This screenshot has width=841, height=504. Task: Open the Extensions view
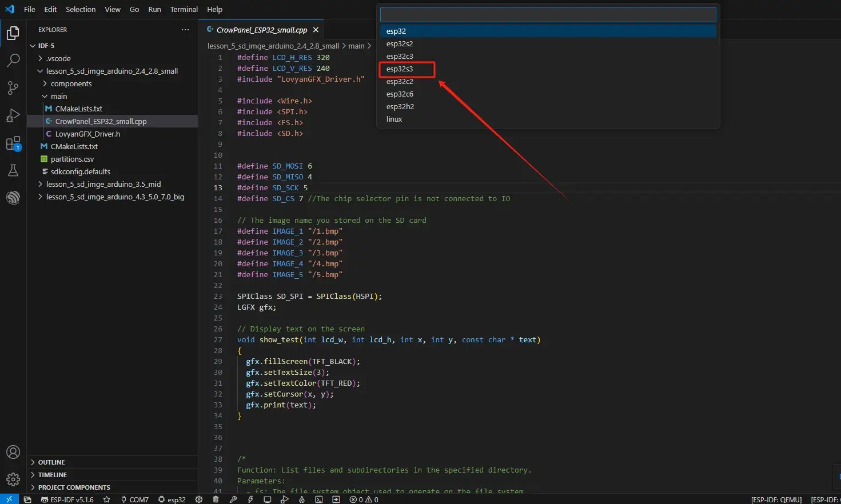pyautogui.click(x=13, y=143)
